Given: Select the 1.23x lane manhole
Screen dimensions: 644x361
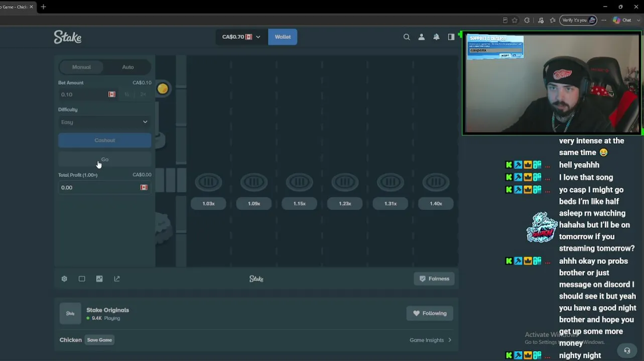Looking at the screenshot, I should click(345, 182).
